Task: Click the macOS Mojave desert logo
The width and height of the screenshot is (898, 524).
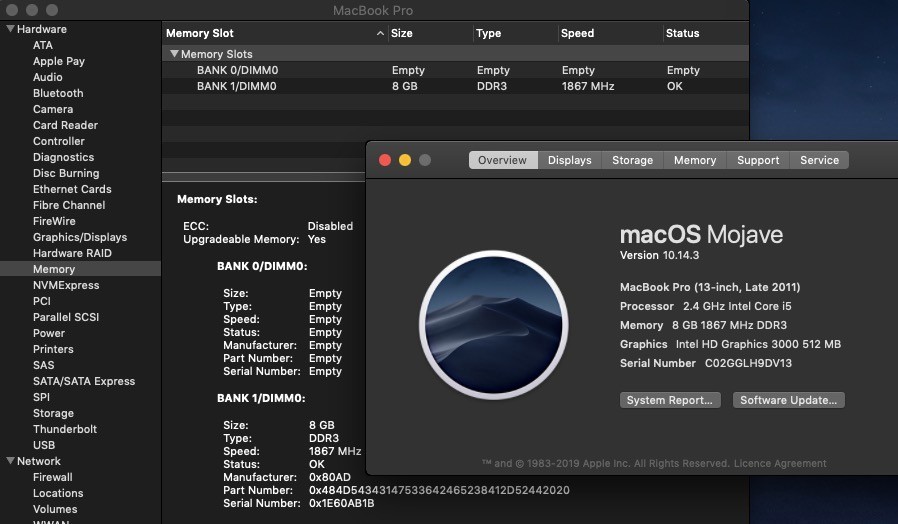Action: pos(494,325)
